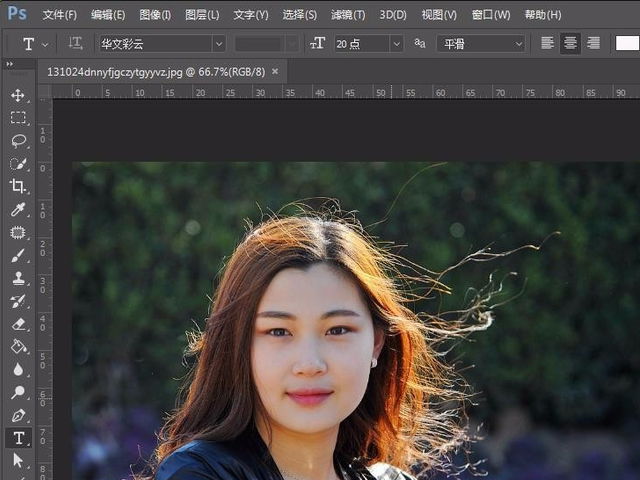This screenshot has width=640, height=480.
Task: Select the Rectangular Marquee tool
Action: click(18, 118)
